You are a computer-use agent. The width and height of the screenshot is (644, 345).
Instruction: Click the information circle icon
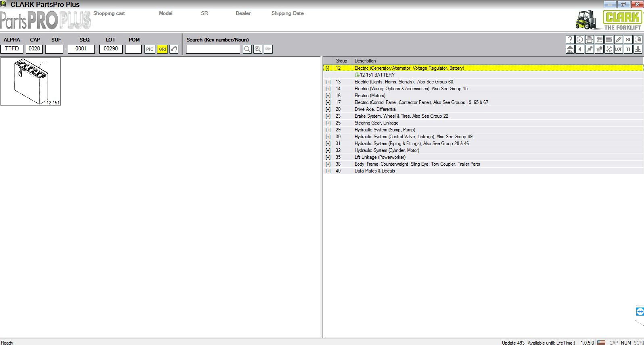[x=579, y=39]
